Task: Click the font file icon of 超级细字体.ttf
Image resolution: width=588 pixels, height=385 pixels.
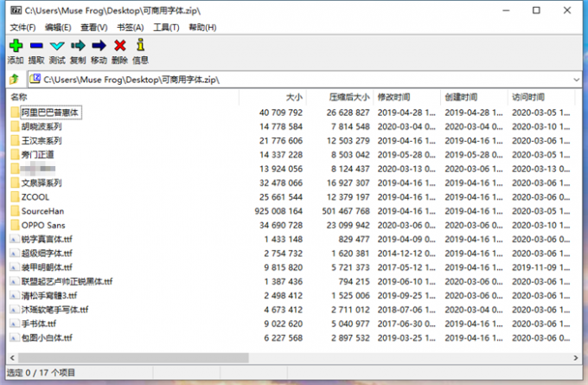Action: 14,253
